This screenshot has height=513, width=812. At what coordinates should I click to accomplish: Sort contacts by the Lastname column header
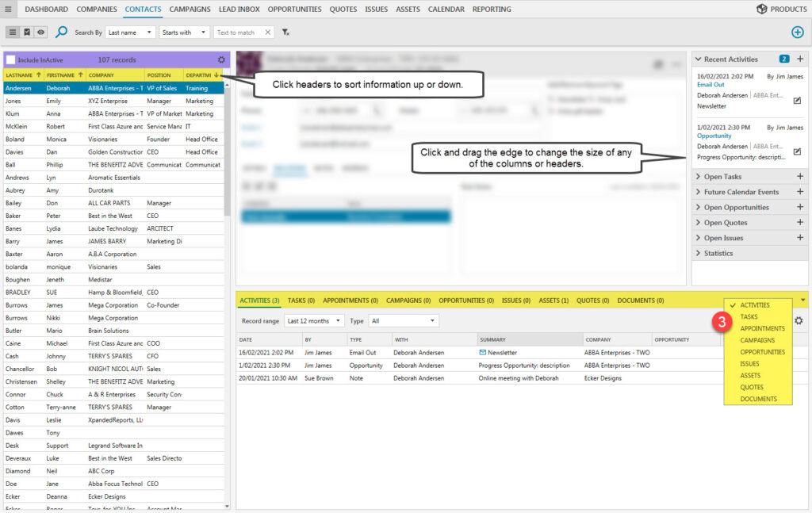(x=19, y=75)
